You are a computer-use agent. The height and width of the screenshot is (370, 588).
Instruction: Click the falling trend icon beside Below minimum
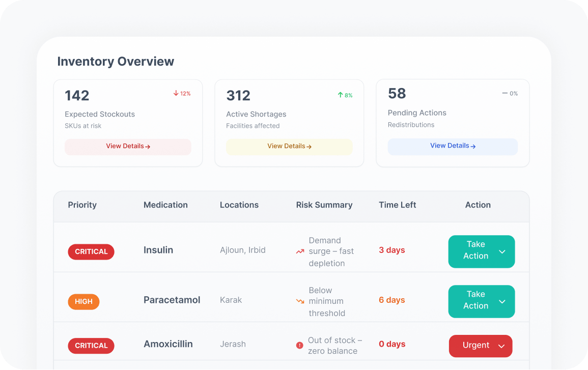[x=300, y=301]
